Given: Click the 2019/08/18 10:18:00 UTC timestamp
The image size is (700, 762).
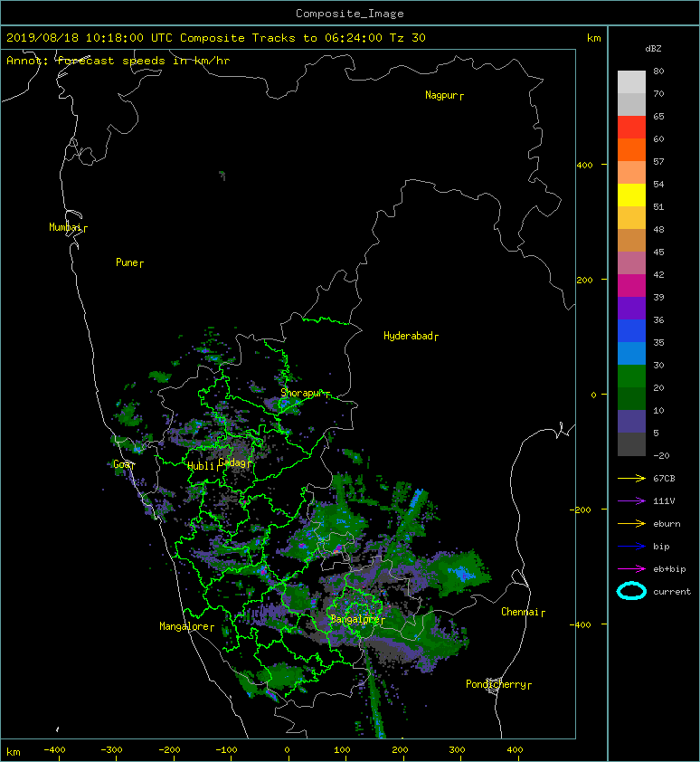Looking at the screenshot, I should point(90,38).
